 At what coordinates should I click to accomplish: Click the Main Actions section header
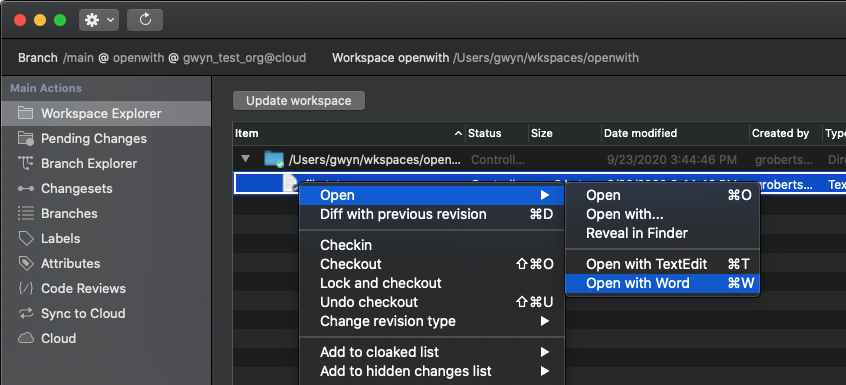tap(46, 88)
